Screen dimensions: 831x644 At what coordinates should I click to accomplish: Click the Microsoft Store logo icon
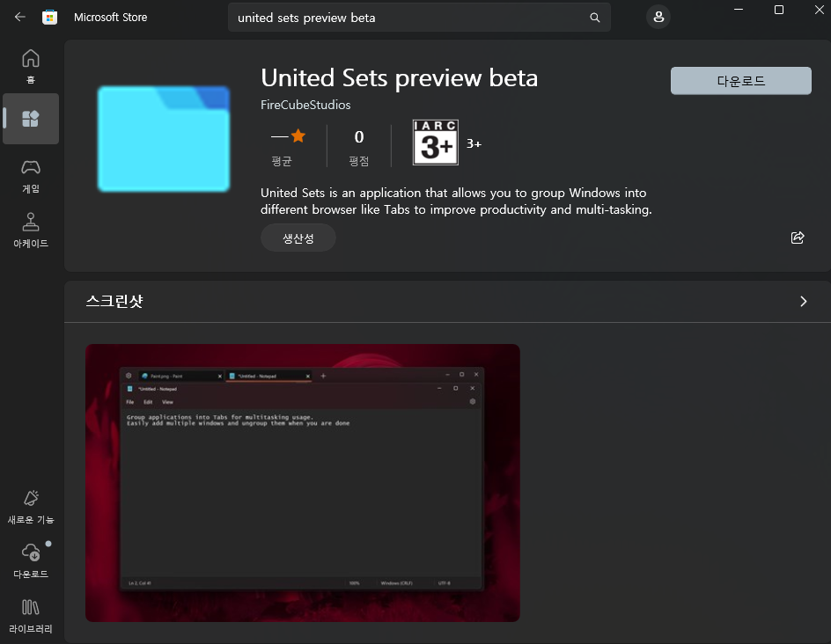[x=50, y=18]
